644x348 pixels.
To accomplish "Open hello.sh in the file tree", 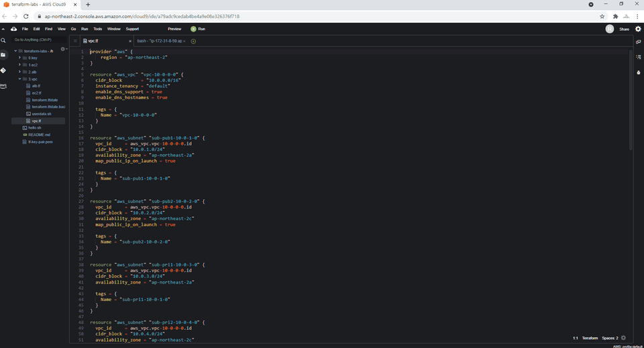I will (34, 127).
